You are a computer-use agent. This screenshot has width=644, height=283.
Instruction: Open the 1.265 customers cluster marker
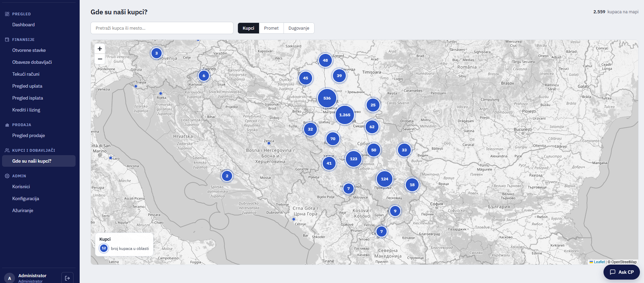[345, 115]
